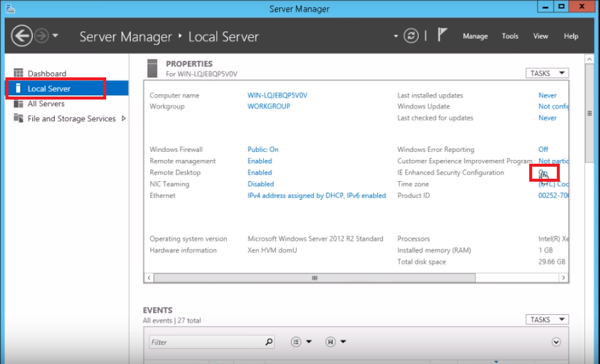Image resolution: width=600 pixels, height=364 pixels.
Task: Click the File and Storage Services icon
Action: coord(18,119)
